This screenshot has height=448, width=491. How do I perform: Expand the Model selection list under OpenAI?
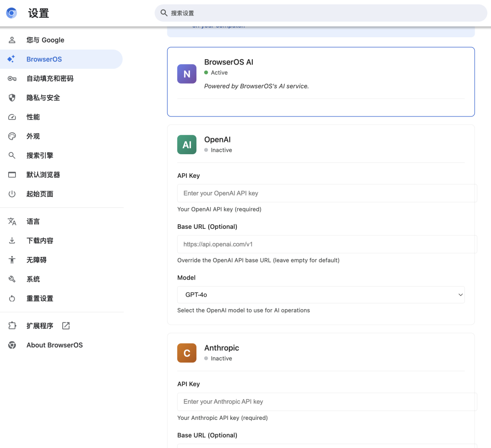321,294
